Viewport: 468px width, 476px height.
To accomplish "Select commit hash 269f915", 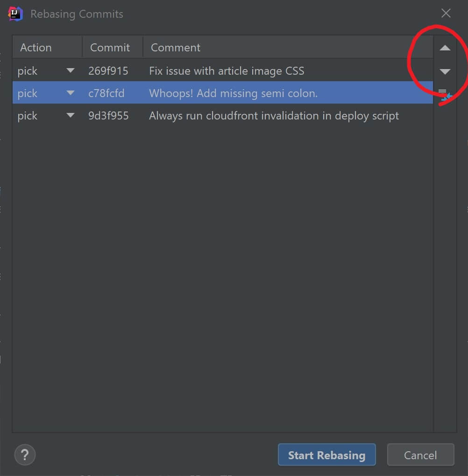I will pyautogui.click(x=108, y=71).
